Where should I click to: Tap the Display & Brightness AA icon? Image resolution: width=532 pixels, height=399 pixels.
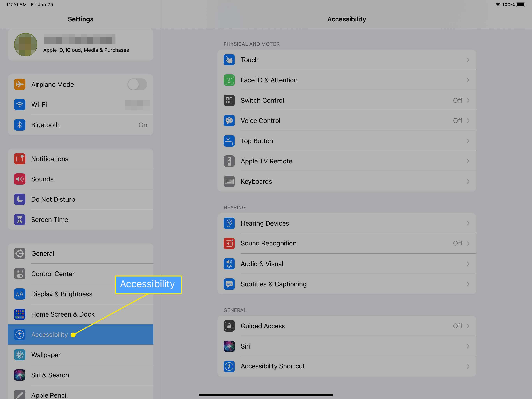pyautogui.click(x=19, y=294)
